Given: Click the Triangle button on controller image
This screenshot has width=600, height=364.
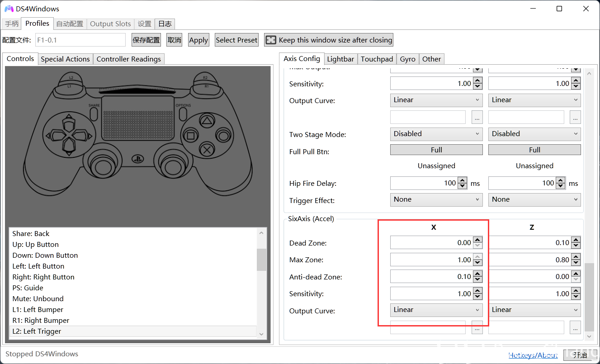Looking at the screenshot, I should [x=207, y=121].
